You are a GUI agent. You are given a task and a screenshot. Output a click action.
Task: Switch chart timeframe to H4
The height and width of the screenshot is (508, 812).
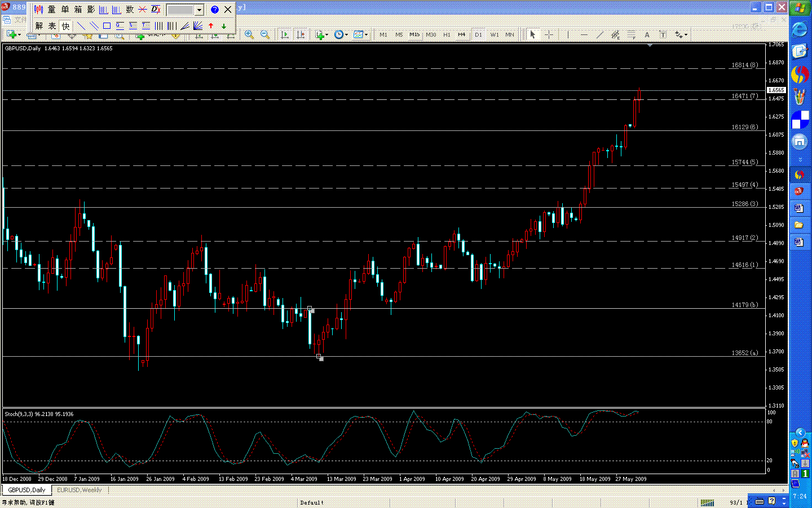(x=462, y=34)
